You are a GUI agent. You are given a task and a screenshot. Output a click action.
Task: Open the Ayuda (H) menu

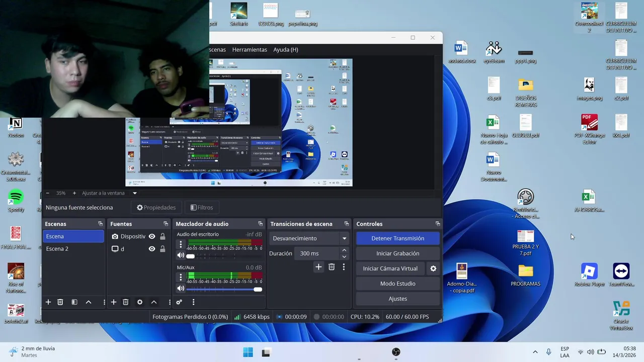[286, 50]
